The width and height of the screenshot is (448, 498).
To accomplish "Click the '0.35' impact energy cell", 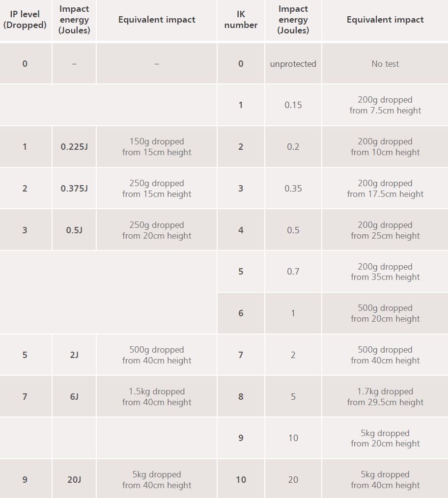I will tap(293, 189).
